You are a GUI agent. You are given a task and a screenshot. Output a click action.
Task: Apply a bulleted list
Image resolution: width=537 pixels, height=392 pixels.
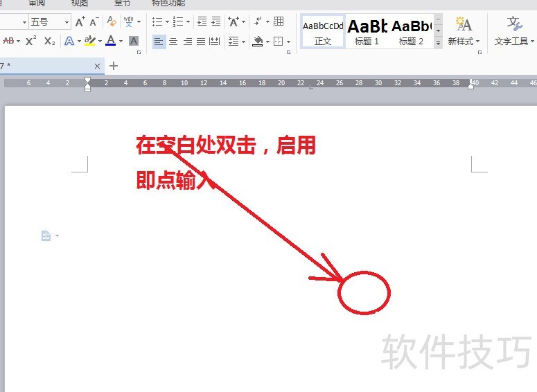157,21
